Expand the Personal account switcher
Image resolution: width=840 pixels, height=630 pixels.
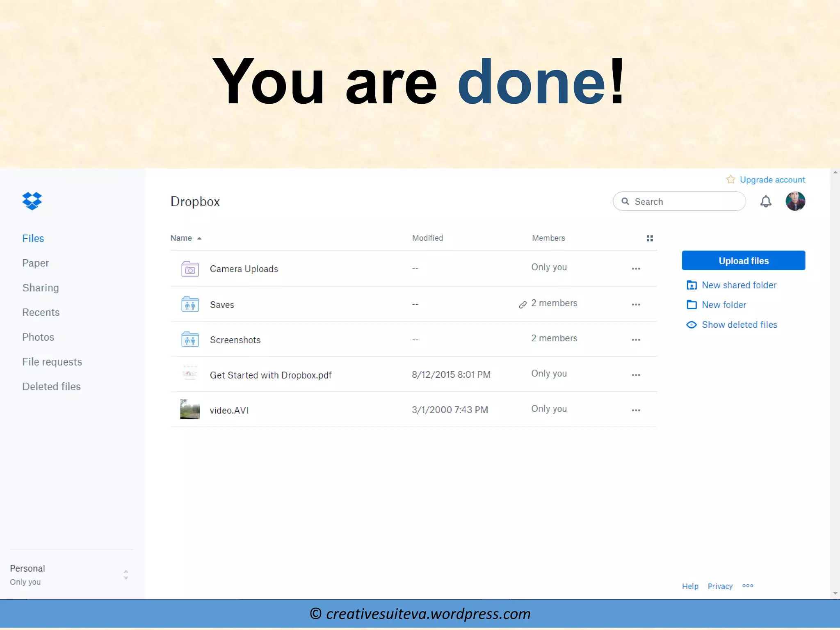pos(126,575)
